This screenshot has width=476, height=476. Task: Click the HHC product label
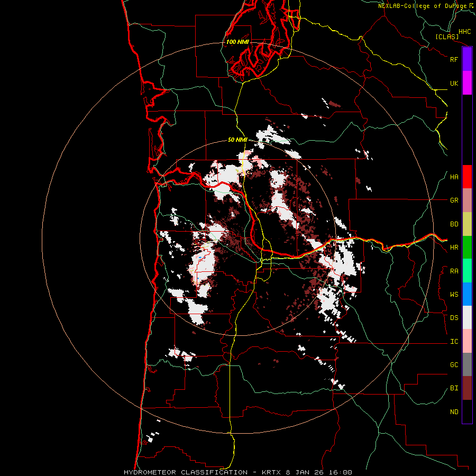coord(464,32)
